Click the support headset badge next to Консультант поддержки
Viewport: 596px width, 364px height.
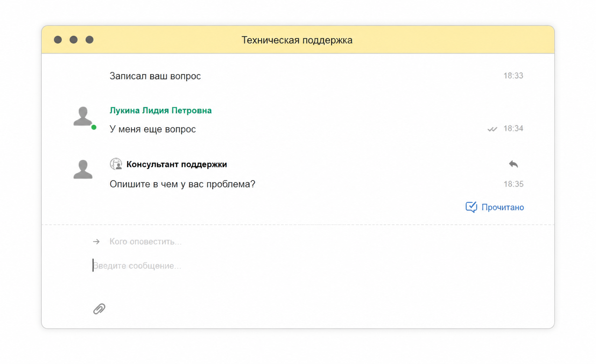coord(116,164)
